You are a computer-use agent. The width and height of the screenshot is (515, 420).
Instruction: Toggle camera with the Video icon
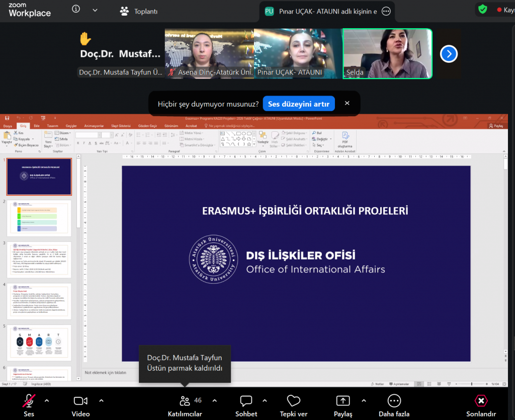[x=80, y=401]
